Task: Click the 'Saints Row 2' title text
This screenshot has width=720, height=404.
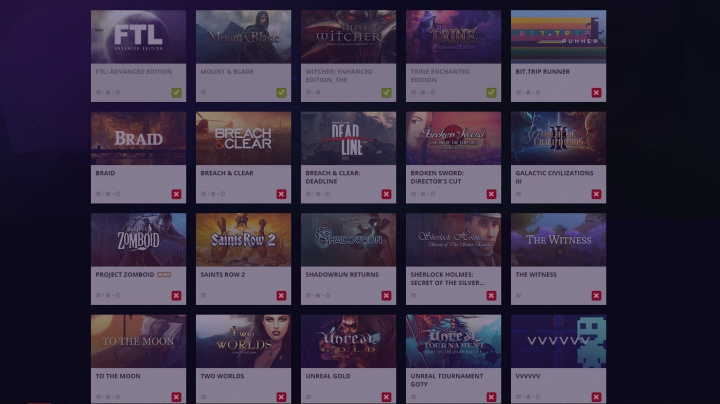Action: click(223, 275)
